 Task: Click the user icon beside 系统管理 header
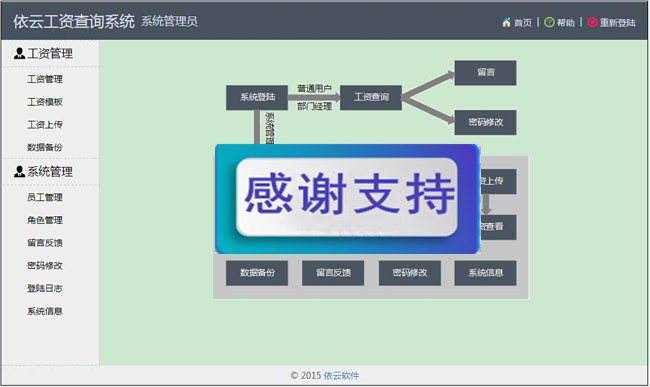pos(19,172)
